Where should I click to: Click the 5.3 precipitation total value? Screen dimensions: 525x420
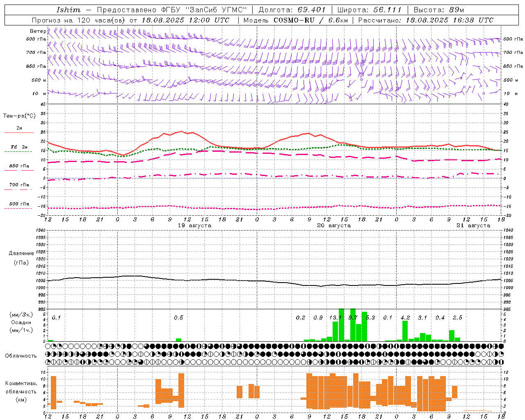(x=370, y=318)
